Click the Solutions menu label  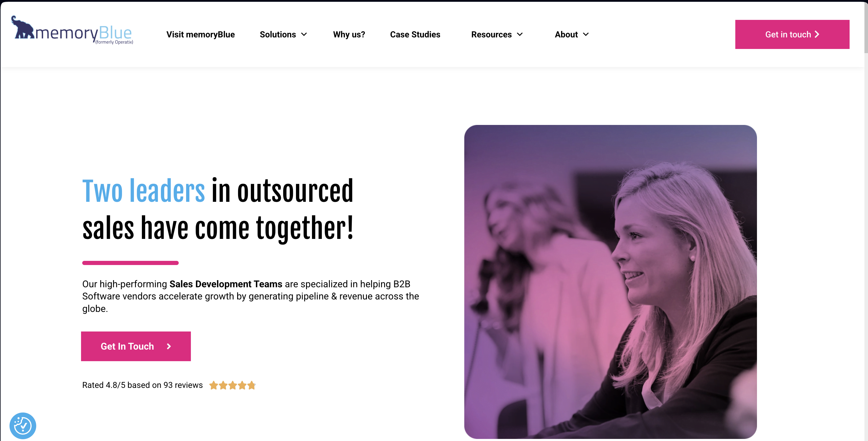(x=278, y=34)
